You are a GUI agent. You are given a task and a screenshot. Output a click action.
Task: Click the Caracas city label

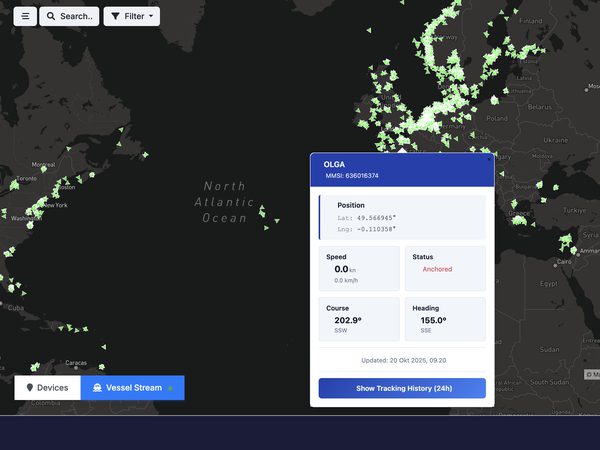[x=76, y=362]
